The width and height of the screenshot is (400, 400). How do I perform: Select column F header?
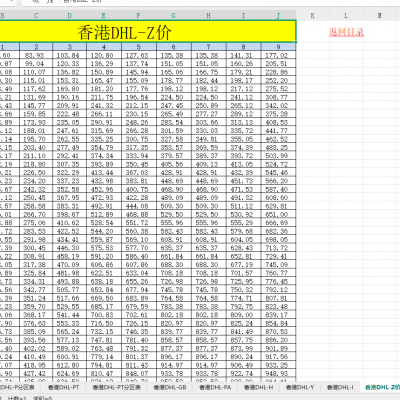[x=138, y=15]
